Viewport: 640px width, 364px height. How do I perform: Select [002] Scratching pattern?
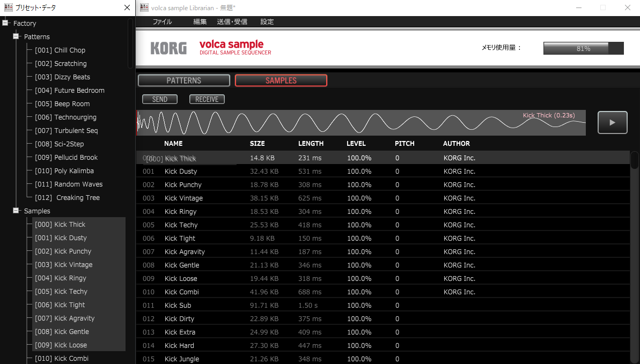point(61,64)
